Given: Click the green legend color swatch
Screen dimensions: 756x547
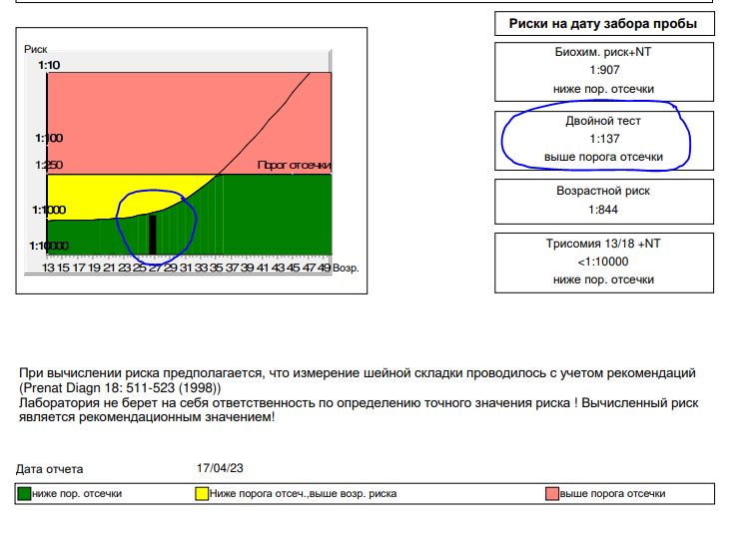Looking at the screenshot, I should pyautogui.click(x=25, y=493).
